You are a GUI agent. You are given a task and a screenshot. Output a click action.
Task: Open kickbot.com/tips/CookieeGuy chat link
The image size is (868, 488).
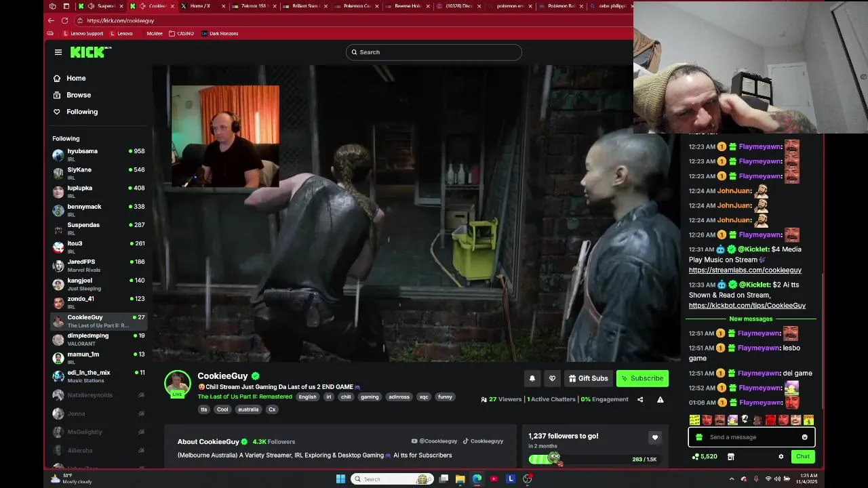tap(747, 305)
